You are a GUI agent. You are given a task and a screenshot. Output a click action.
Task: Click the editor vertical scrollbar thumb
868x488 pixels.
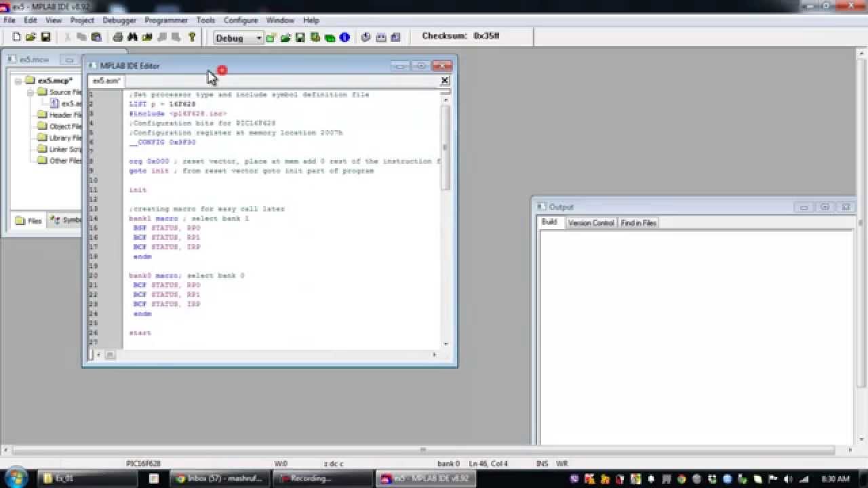coord(446,146)
